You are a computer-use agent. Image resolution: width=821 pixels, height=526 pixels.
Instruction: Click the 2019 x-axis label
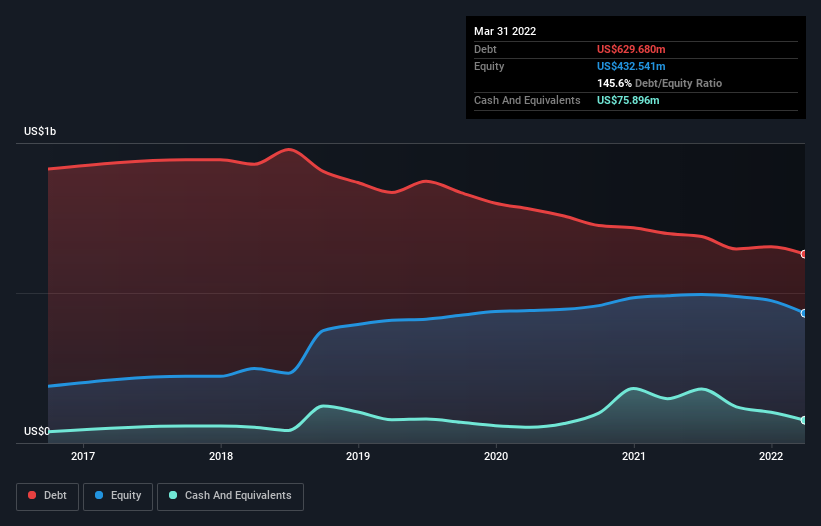(358, 456)
